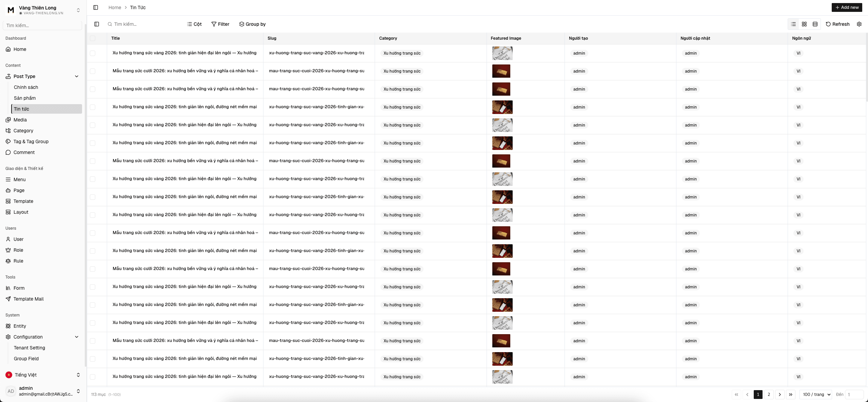
Task: Toggle the table side panel icon beside search
Action: pyautogui.click(x=97, y=24)
